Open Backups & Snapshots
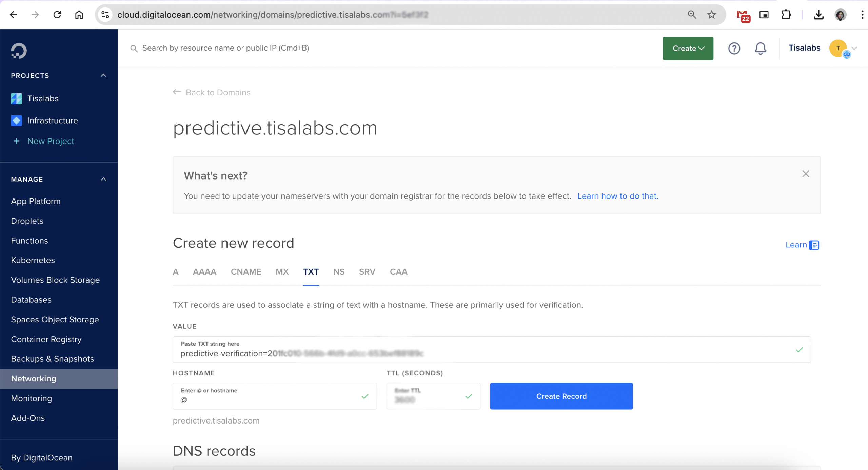868x470 pixels. [52, 359]
